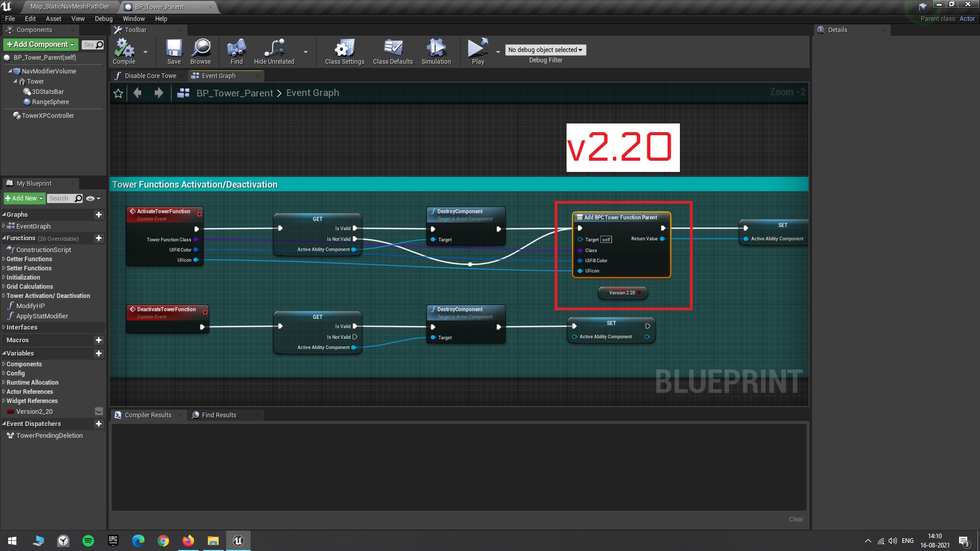The image size is (980, 551).
Task: Click the My Blueprint search magnifier icon
Action: pyautogui.click(x=78, y=198)
